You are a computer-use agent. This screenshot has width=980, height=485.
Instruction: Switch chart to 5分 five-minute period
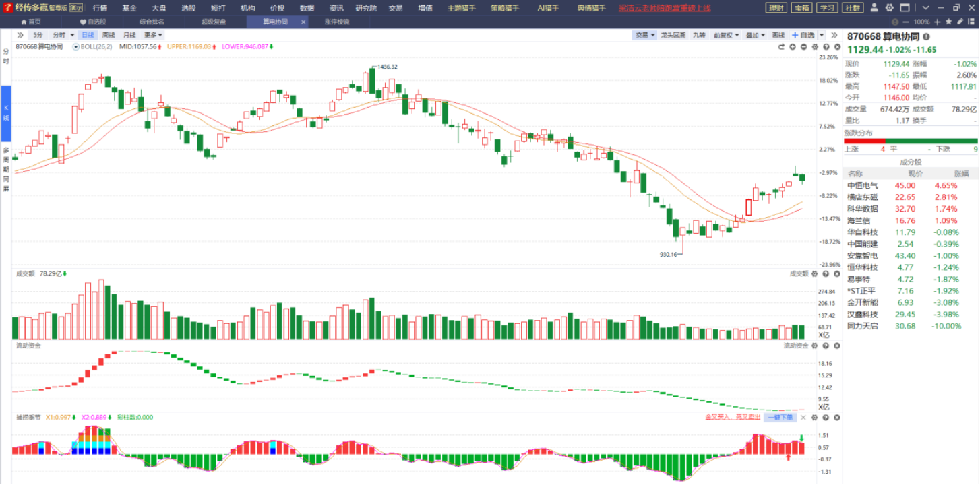click(x=38, y=35)
